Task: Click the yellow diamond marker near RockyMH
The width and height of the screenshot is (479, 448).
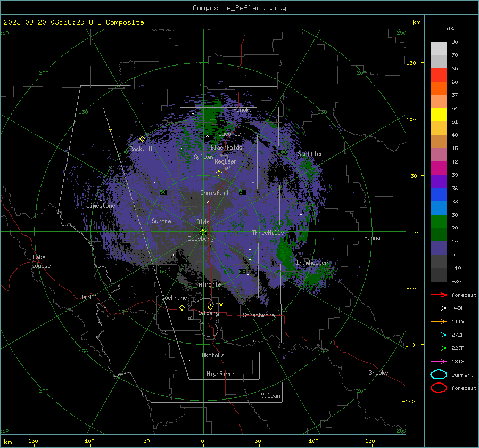Action: 142,139
